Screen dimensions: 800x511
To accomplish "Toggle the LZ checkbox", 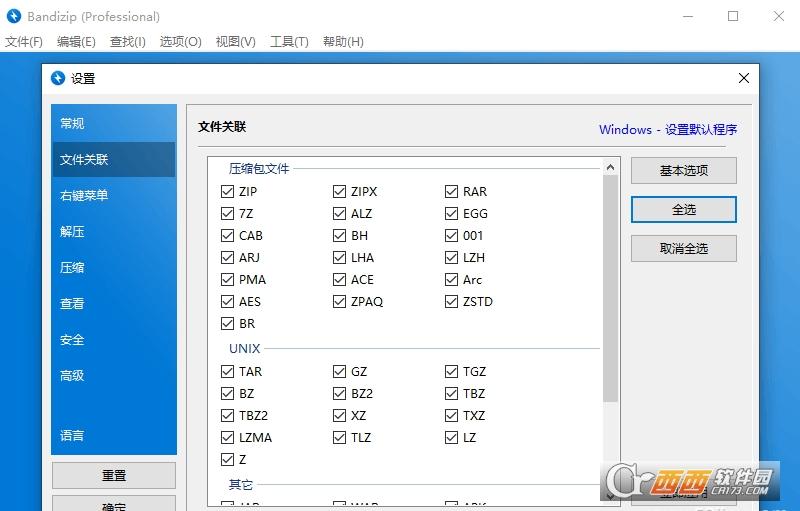I will 451,438.
